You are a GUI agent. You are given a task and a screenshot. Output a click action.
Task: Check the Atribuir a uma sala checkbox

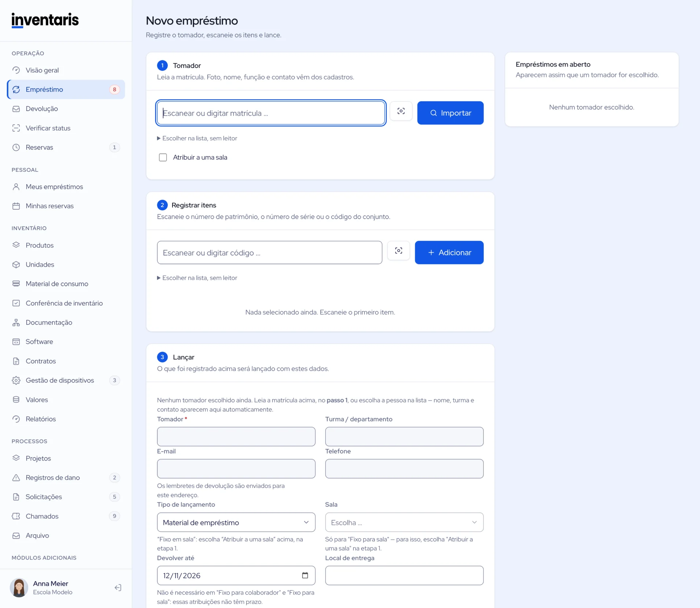coord(163,157)
